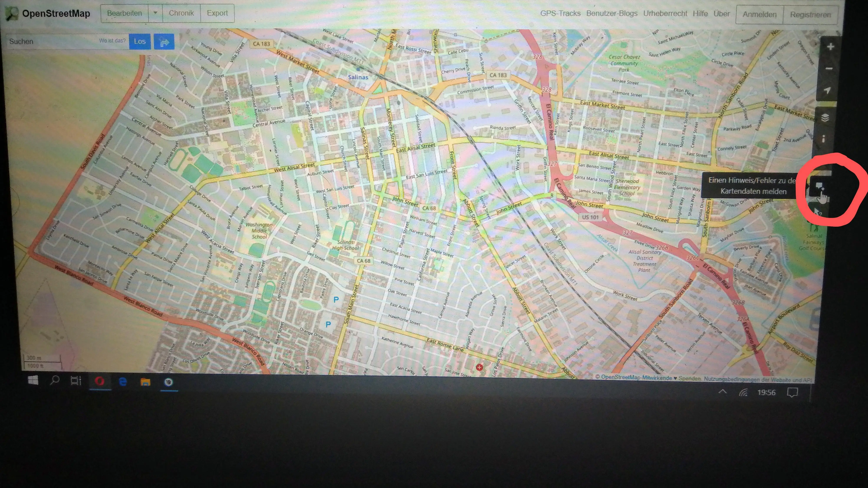Image resolution: width=868 pixels, height=488 pixels.
Task: Click the Washington Middle School label
Action: point(259,231)
